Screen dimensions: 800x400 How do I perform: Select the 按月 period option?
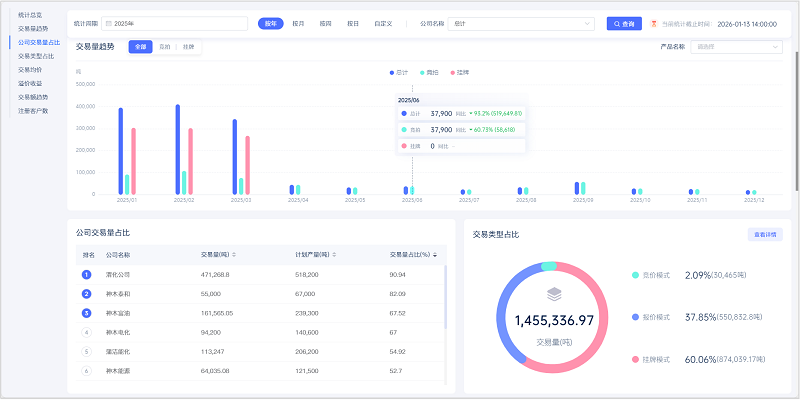point(298,23)
